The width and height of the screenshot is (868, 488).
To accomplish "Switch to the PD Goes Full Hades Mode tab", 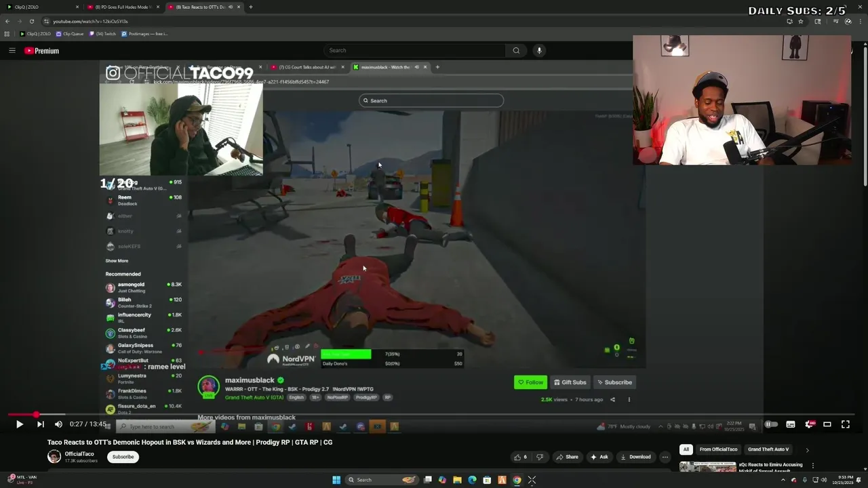I will click(123, 7).
